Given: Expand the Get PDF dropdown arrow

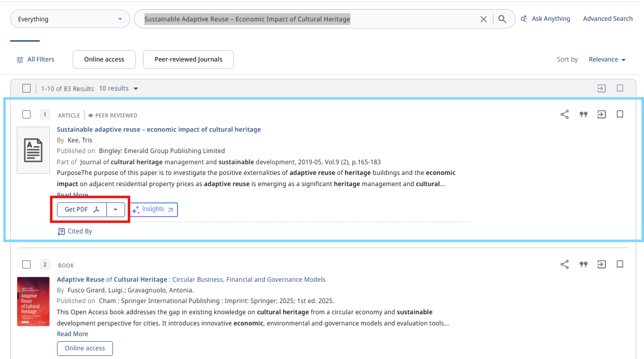Looking at the screenshot, I should pos(115,210).
